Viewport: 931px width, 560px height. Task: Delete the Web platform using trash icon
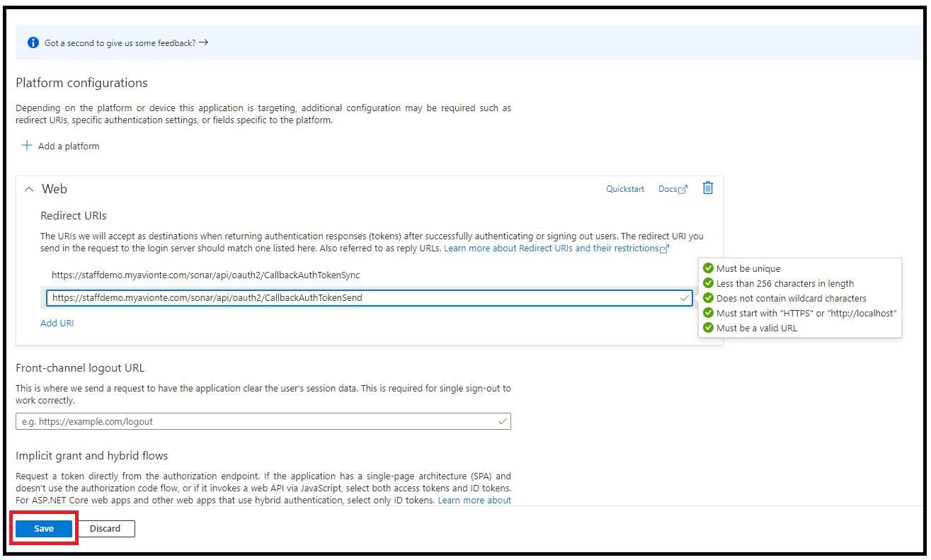coord(707,188)
